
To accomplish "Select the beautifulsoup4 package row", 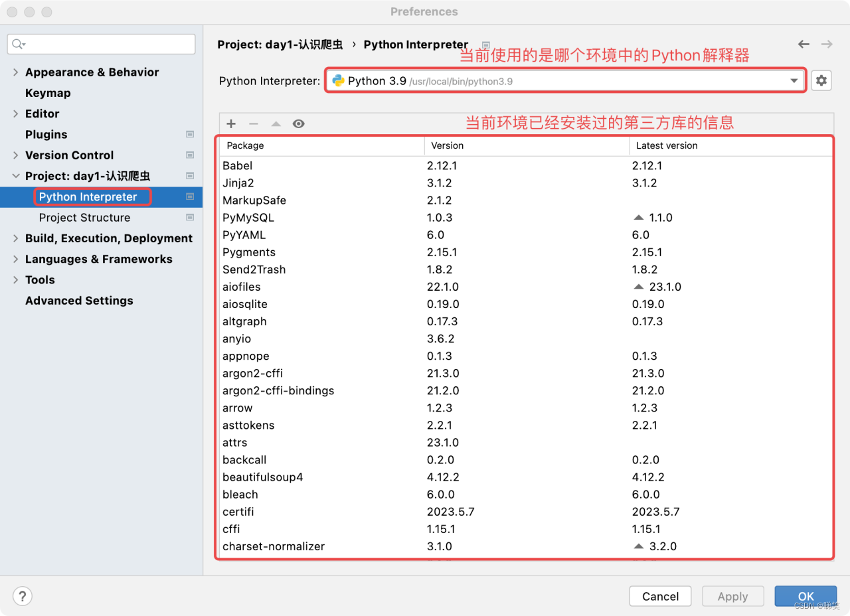I will click(x=526, y=477).
